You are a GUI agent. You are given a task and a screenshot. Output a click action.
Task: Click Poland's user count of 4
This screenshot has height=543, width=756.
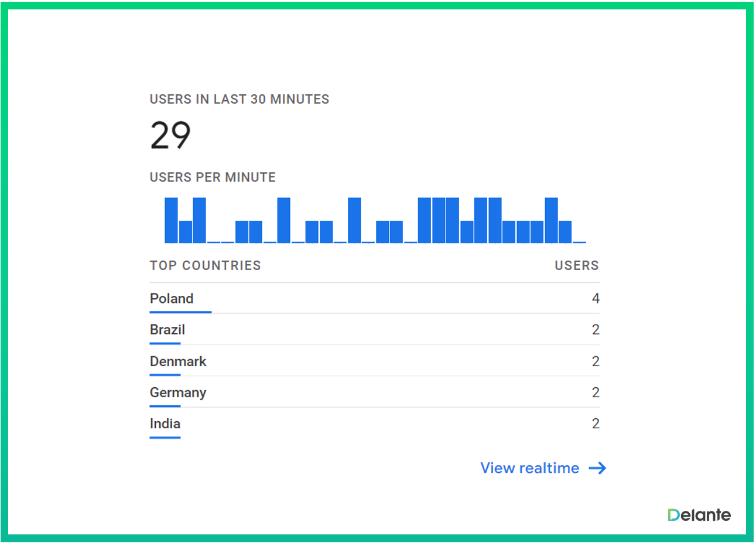[x=596, y=299]
